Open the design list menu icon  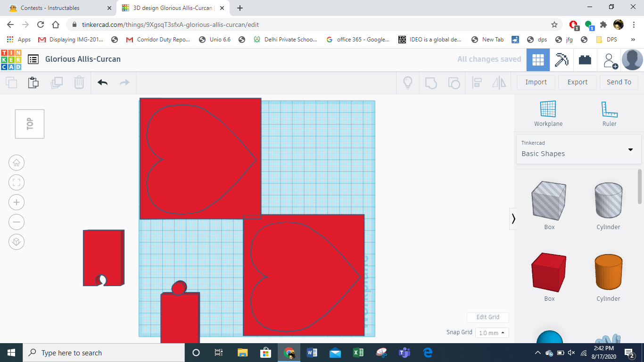pyautogui.click(x=33, y=59)
